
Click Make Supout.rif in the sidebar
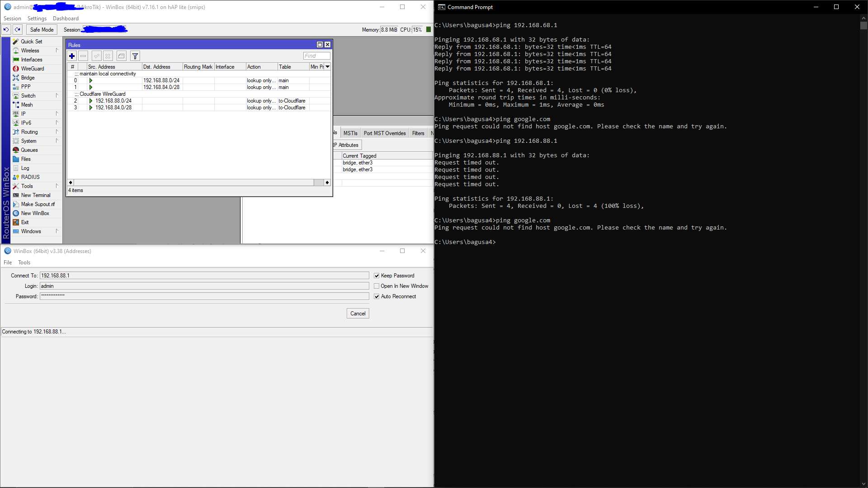coord(38,204)
